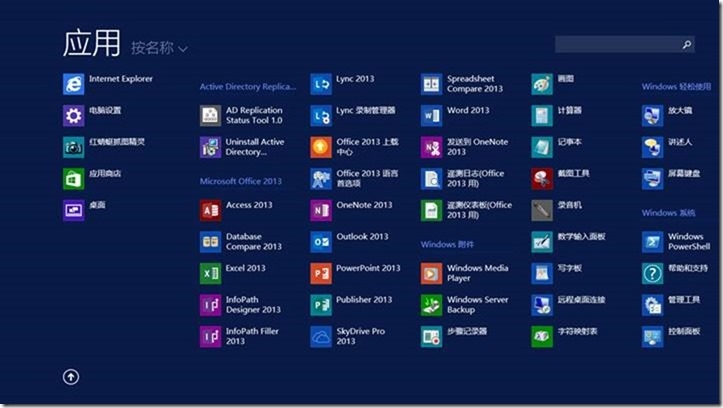Open 屏幕键盘 (On-Screen Keyboard)
Viewport: 723px width, 408px height.
pyautogui.click(x=671, y=178)
